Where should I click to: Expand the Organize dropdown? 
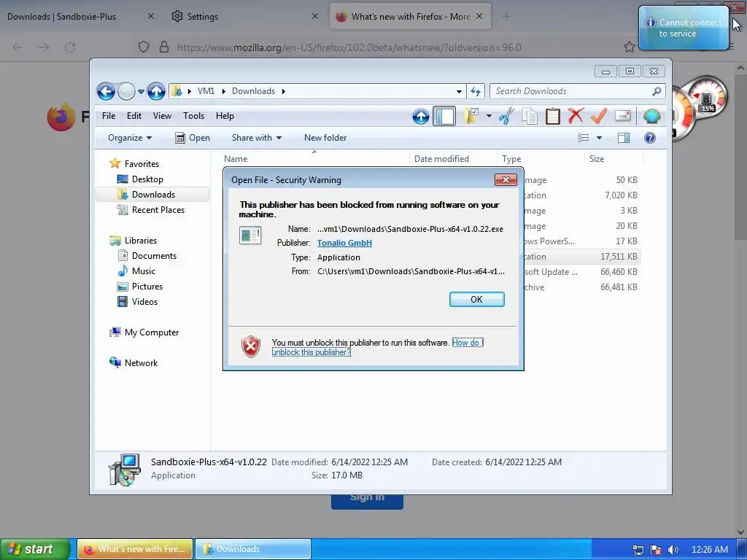[x=130, y=138]
